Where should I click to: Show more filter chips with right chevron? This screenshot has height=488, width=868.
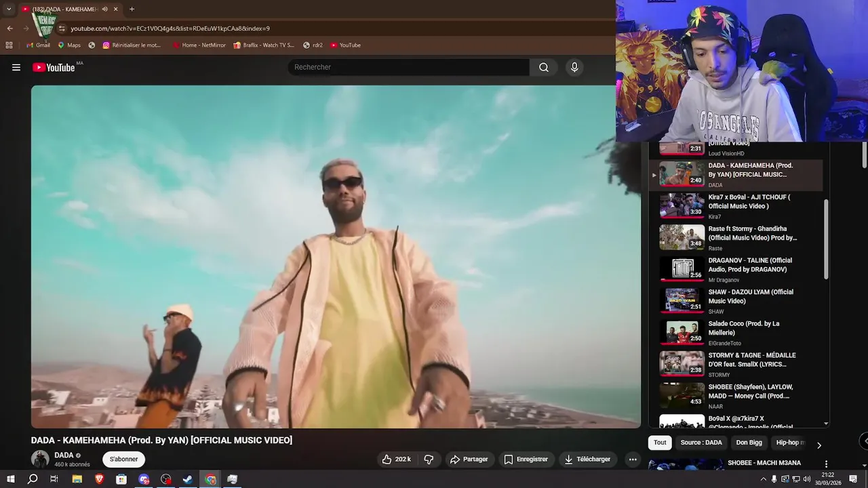pos(818,445)
